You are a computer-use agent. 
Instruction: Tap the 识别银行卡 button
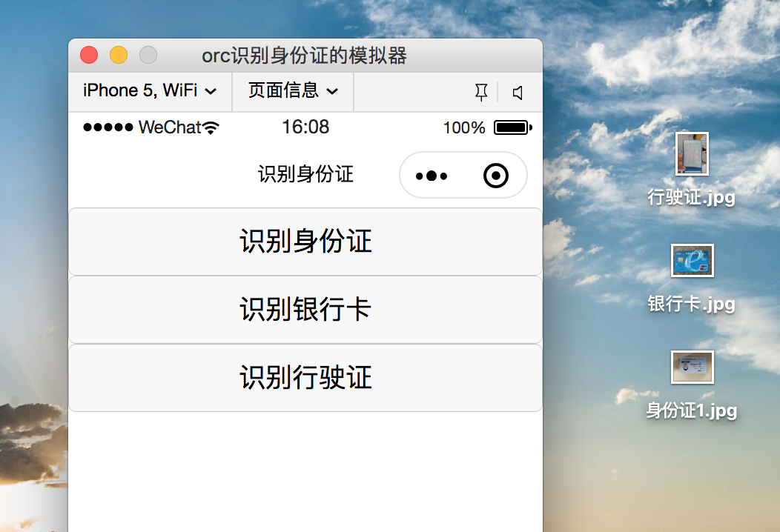305,310
